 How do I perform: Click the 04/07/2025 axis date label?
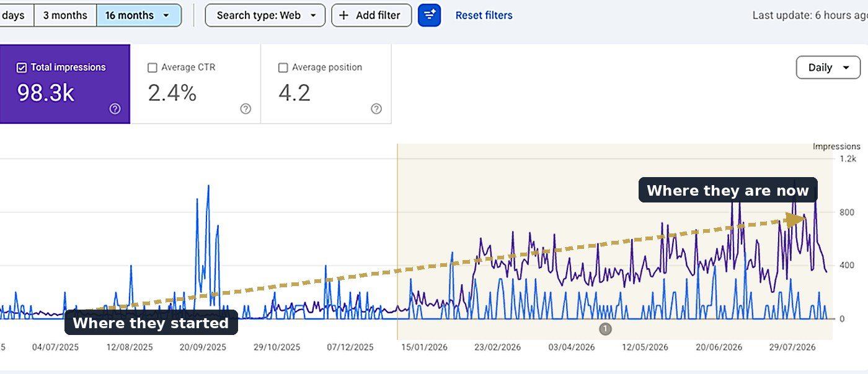click(56, 347)
